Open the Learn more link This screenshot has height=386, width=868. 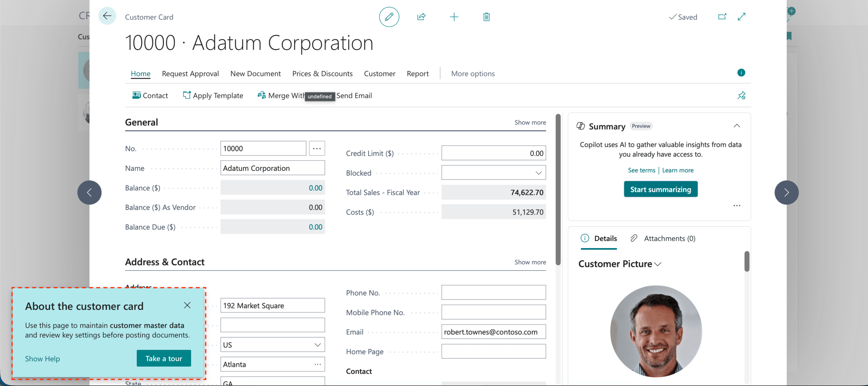click(x=677, y=170)
